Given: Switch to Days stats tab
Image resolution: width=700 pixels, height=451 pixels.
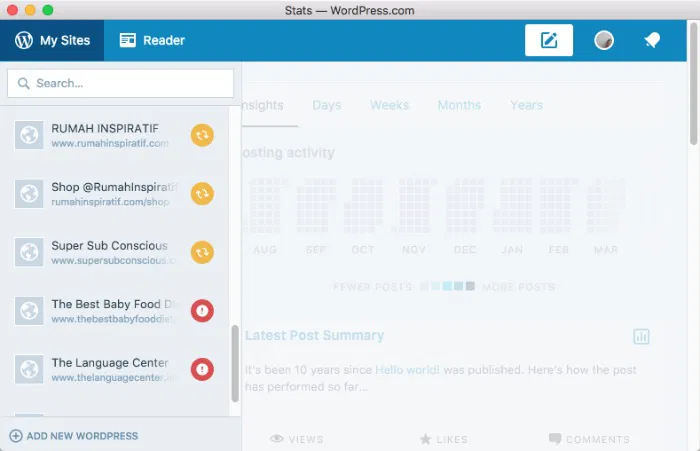Looking at the screenshot, I should pyautogui.click(x=327, y=105).
